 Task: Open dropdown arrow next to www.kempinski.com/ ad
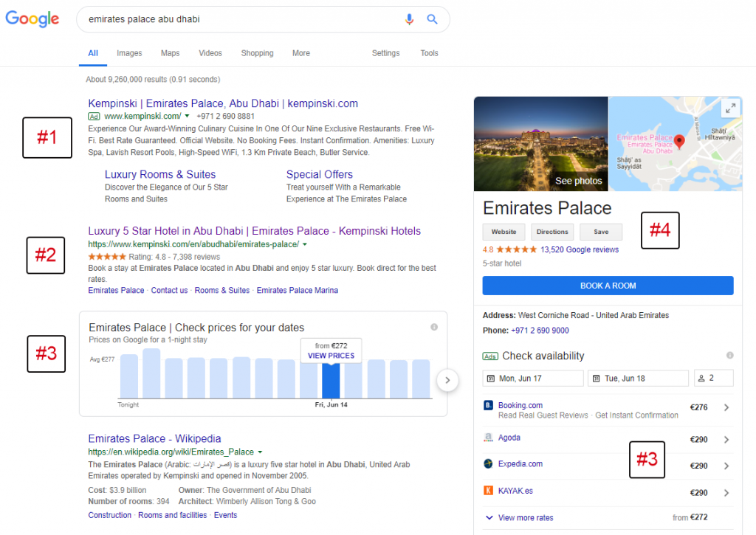pos(187,116)
